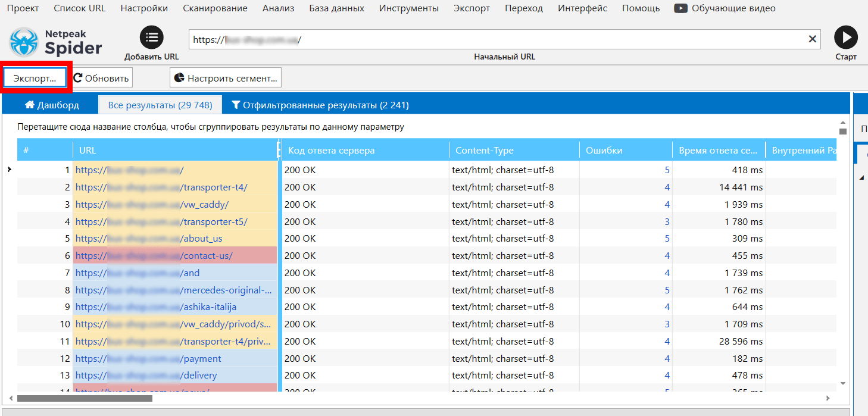Sort by the Content-Type column header
868x416 pixels.
pyautogui.click(x=514, y=150)
